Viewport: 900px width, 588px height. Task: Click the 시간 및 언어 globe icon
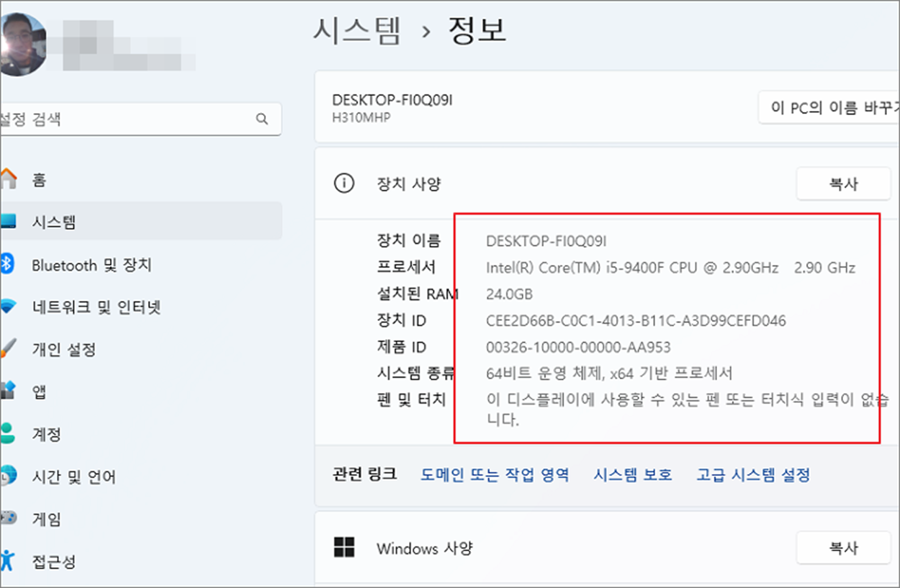pos(8,476)
